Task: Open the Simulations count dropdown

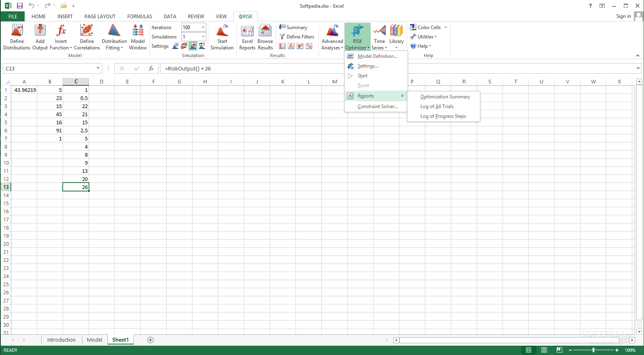Action: pyautogui.click(x=203, y=37)
